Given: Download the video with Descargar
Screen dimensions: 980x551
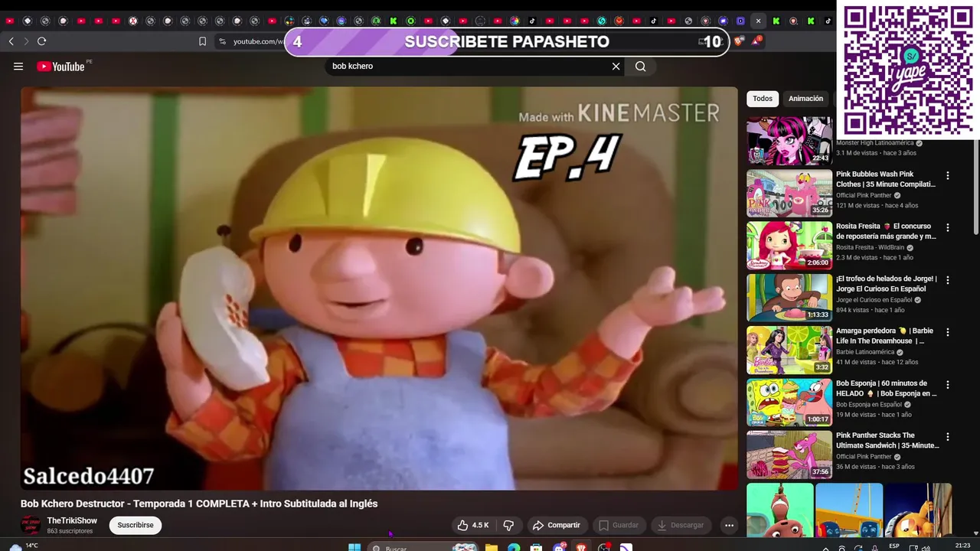Looking at the screenshot, I should (681, 525).
